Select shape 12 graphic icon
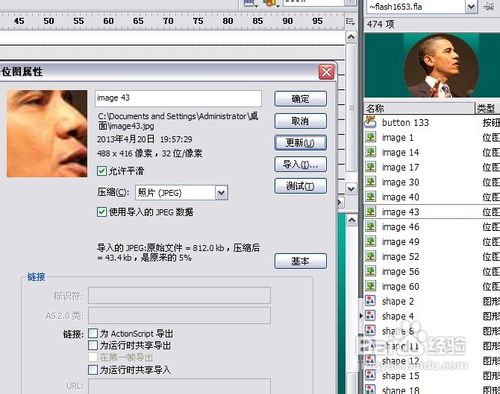The image size is (500, 394). (x=370, y=360)
